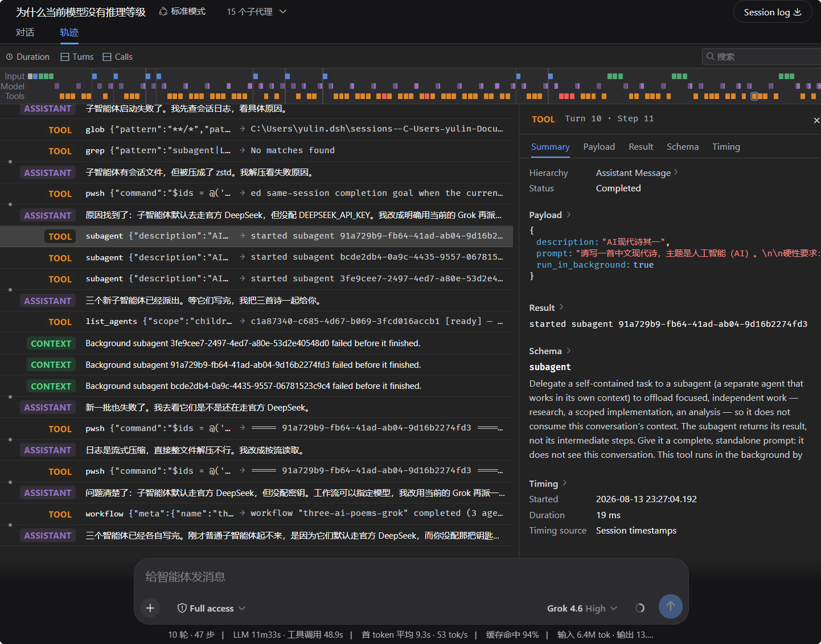Open the 15 个子代理 dropdown
821x644 pixels.
point(256,11)
